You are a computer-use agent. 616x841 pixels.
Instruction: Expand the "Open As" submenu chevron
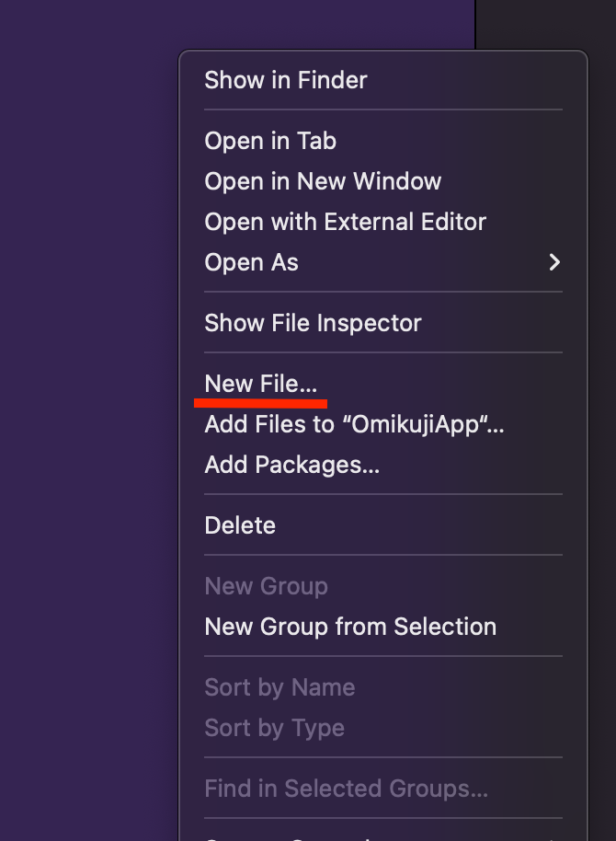[x=553, y=262]
